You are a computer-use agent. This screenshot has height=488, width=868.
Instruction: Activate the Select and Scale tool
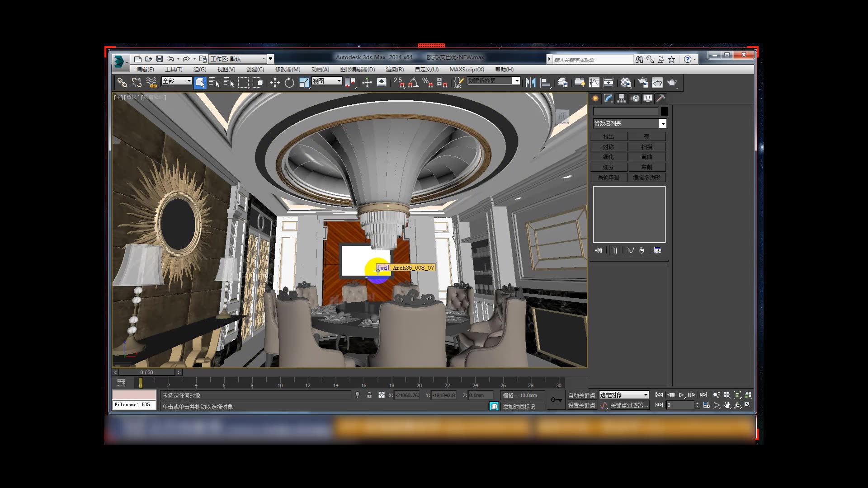(304, 83)
